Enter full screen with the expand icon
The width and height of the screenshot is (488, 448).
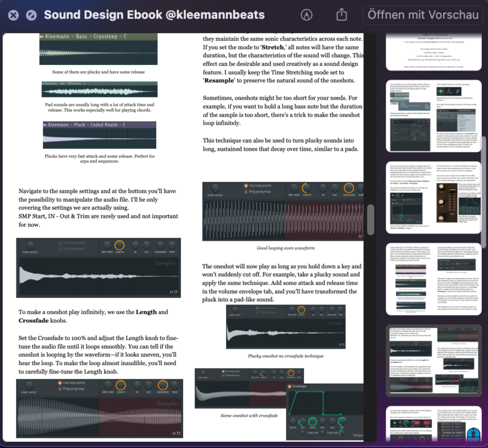coord(31,15)
